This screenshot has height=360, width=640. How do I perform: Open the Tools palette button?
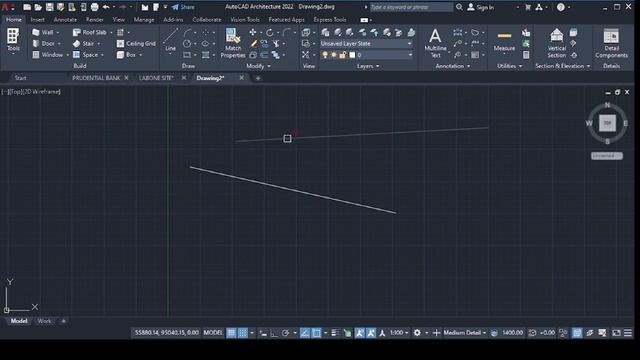click(13, 40)
